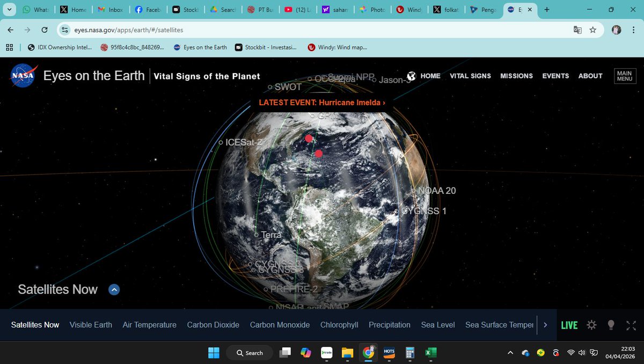Go back in browser history

(x=11, y=30)
